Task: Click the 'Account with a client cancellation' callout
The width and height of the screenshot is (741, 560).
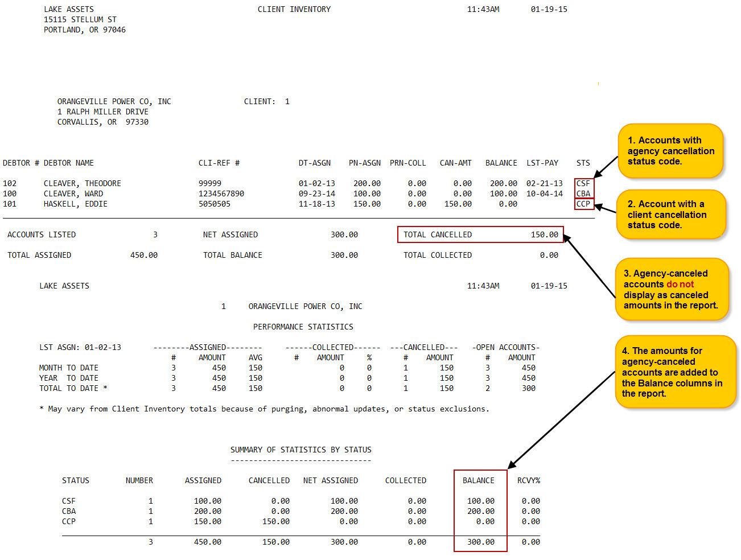Action: point(670,215)
